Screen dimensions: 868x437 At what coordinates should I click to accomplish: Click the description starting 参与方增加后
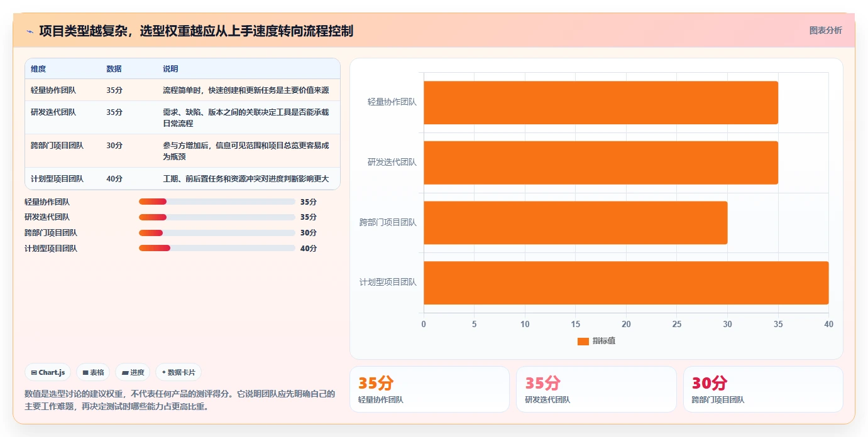[x=246, y=151]
